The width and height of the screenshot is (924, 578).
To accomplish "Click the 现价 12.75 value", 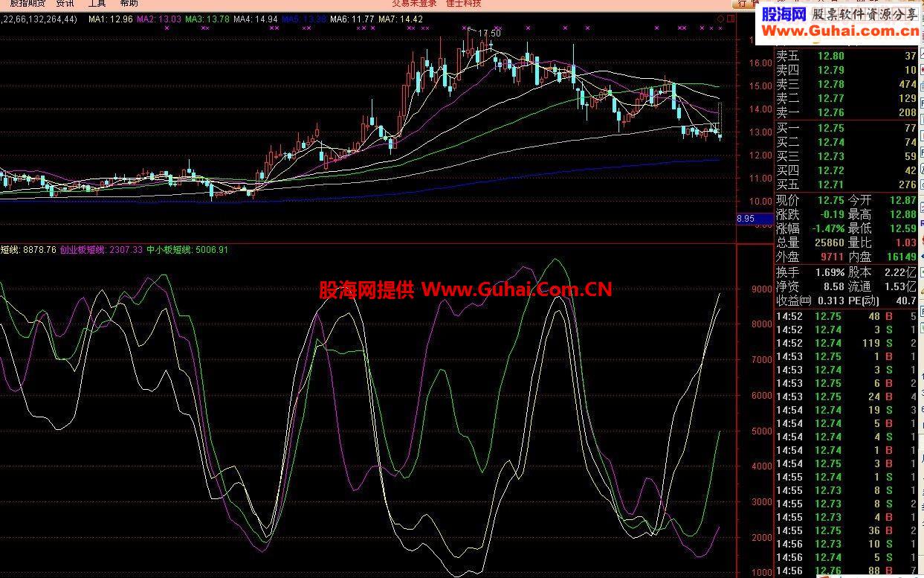I will pyautogui.click(x=830, y=200).
